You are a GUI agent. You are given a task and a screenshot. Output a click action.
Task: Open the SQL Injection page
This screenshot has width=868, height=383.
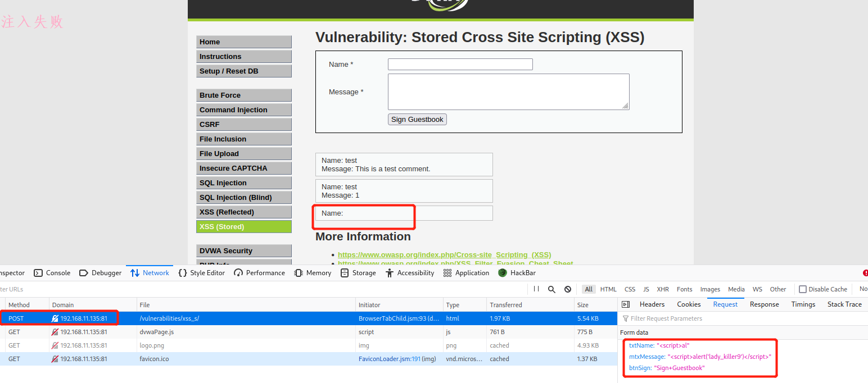pyautogui.click(x=244, y=183)
